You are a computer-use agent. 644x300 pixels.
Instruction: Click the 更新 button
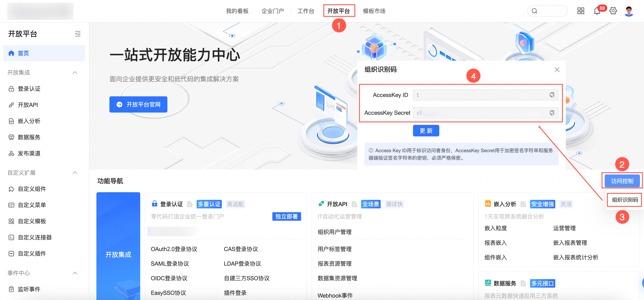tap(426, 131)
